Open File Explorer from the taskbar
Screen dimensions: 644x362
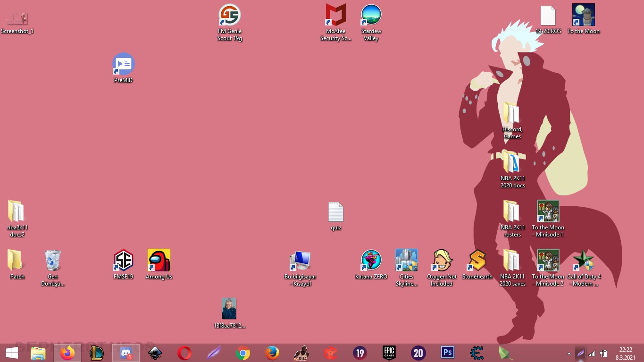click(38, 353)
